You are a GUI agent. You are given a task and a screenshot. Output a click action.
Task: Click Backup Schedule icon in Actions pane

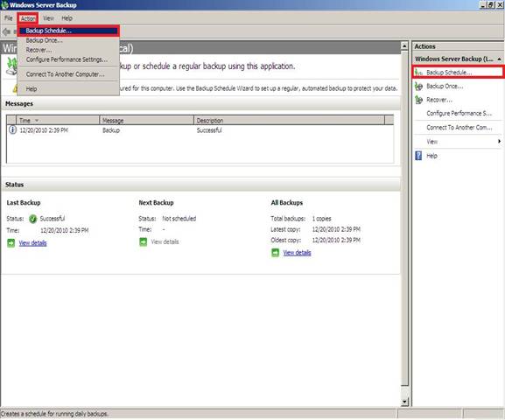coord(418,73)
